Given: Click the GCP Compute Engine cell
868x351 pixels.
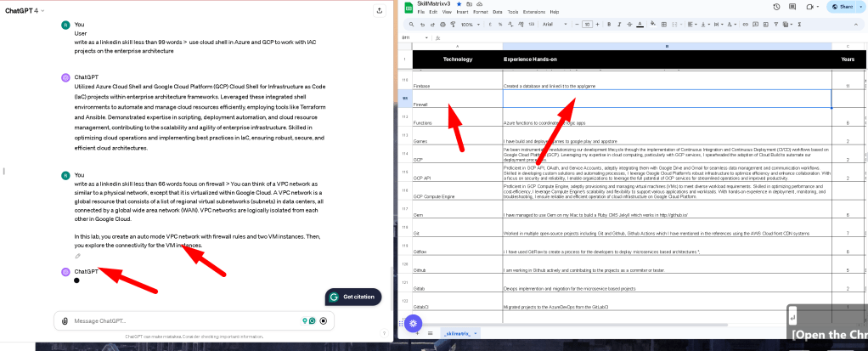Looking at the screenshot, I should pyautogui.click(x=457, y=191).
